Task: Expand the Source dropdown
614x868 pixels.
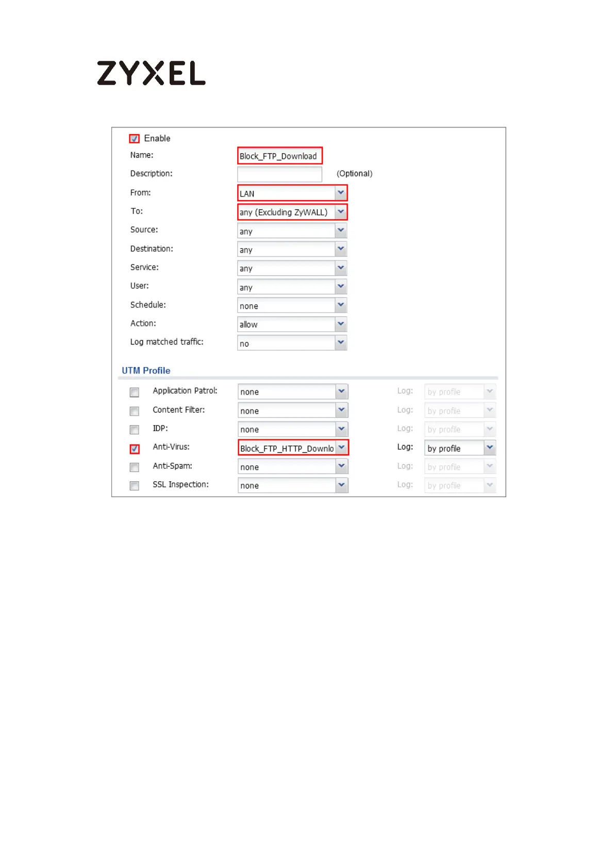Action: pos(292,231)
